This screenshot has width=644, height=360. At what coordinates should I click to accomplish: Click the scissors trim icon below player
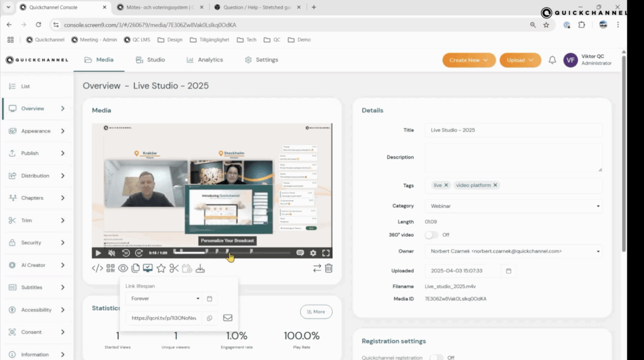coord(174,268)
